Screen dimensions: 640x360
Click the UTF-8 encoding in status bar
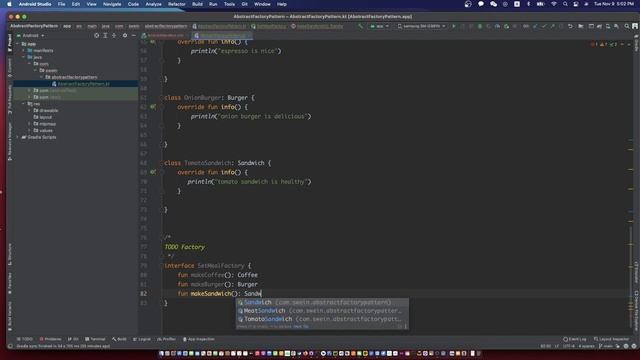(569, 346)
